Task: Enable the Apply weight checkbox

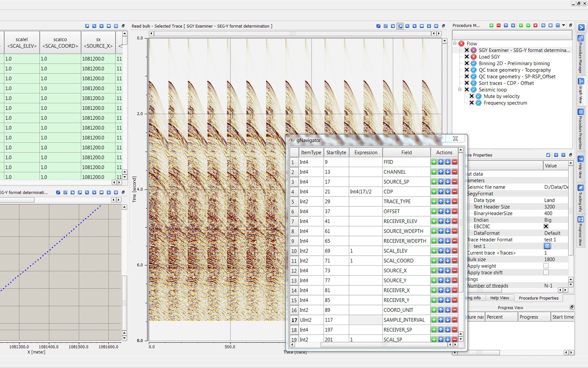Action: (x=546, y=266)
